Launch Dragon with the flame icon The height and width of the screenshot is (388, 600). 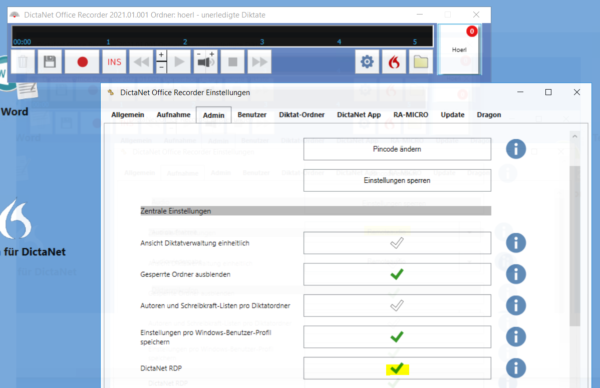coord(394,62)
